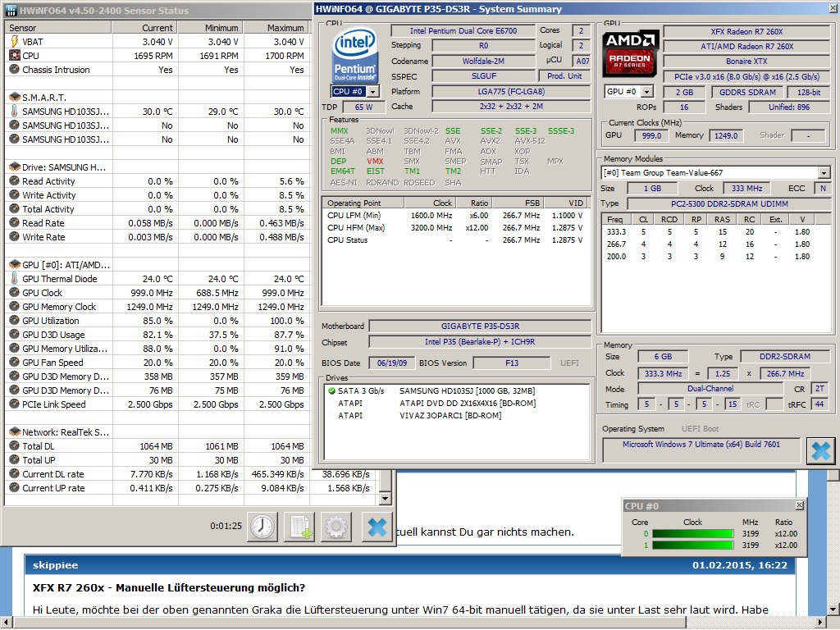Click the Bonaire XTX GPU codename field
The width and height of the screenshot is (840, 630).
point(746,62)
